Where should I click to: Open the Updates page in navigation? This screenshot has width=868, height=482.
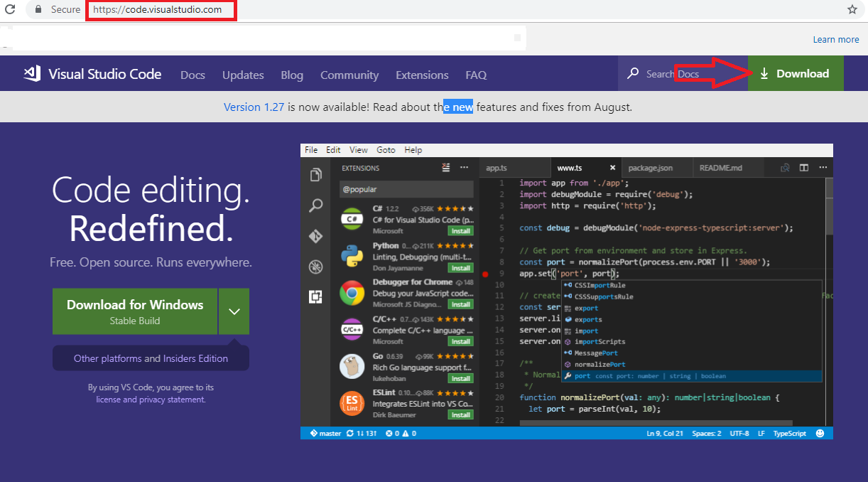(243, 75)
